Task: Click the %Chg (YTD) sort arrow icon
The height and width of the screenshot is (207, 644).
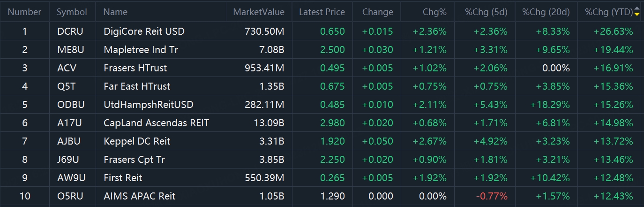Action: point(637,12)
